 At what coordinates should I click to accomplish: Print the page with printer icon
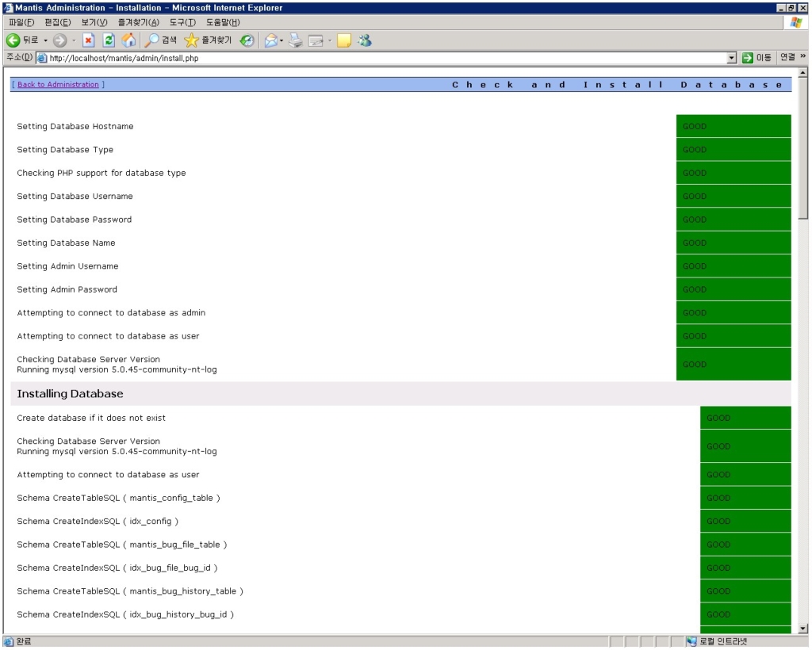[295, 40]
